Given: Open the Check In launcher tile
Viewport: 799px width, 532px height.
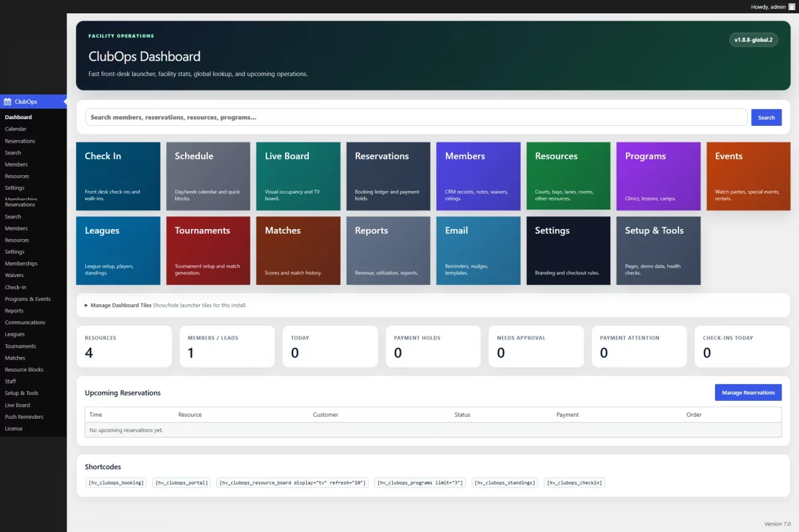Looking at the screenshot, I should 119,176.
